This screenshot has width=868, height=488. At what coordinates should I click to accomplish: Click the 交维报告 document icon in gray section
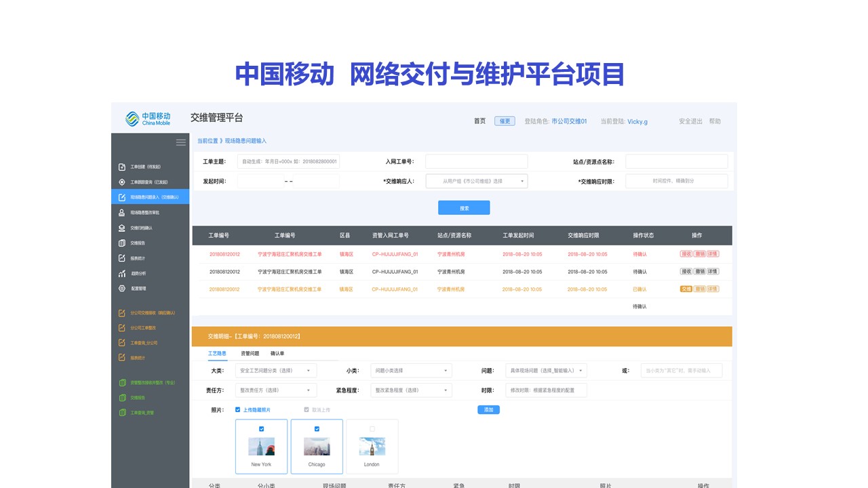tap(122, 243)
